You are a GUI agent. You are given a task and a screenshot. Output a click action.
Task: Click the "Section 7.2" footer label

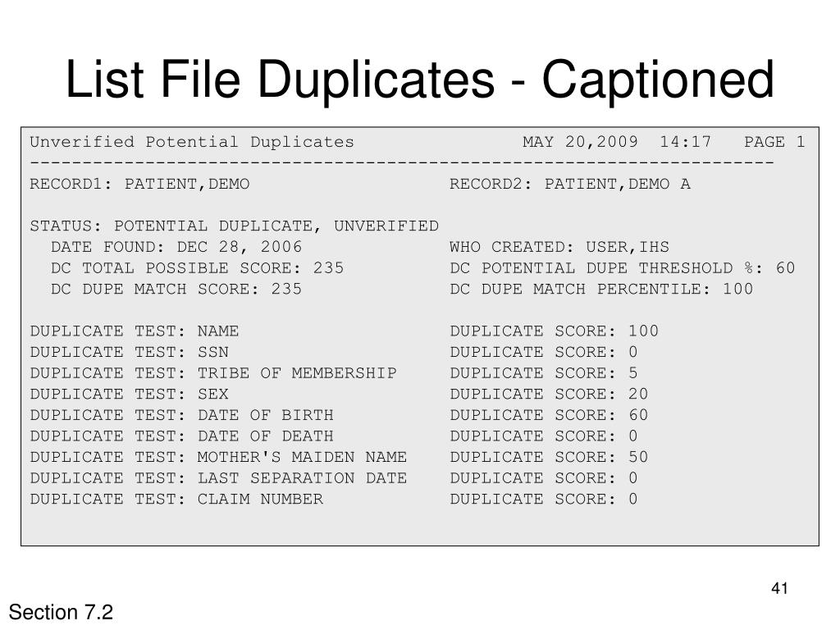61,613
